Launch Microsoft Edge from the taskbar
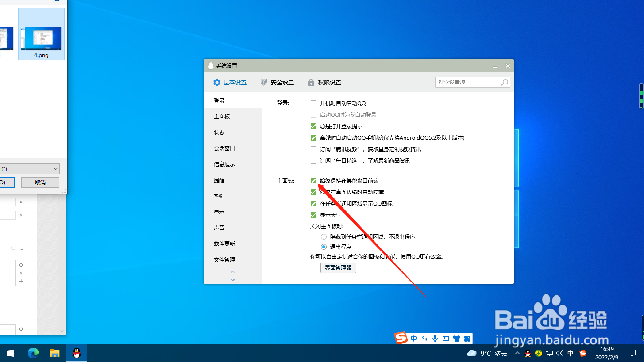644x362 pixels. click(33, 353)
